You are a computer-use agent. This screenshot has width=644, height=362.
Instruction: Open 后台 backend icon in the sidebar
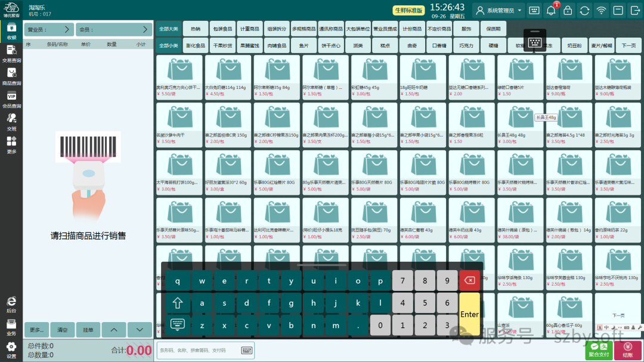tap(11, 305)
